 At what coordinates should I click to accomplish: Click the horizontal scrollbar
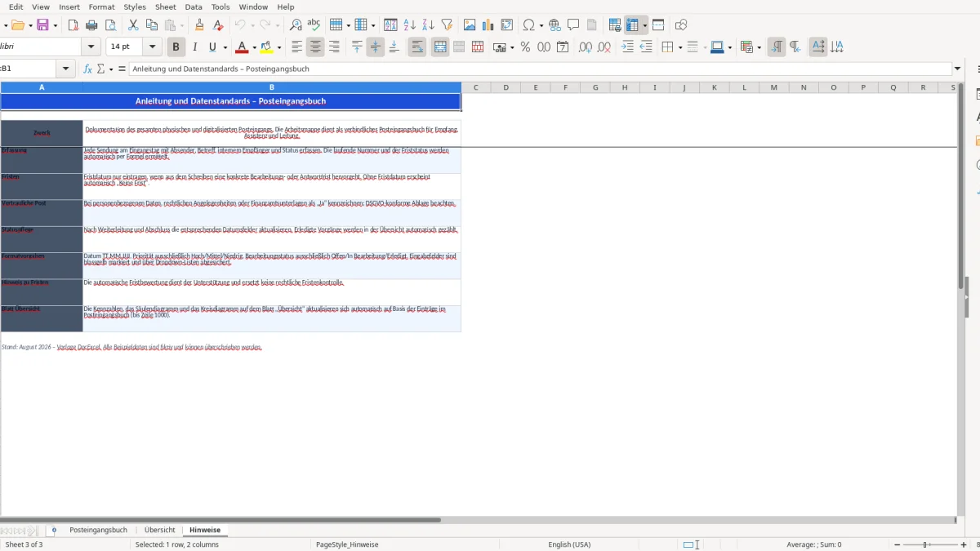(x=220, y=519)
